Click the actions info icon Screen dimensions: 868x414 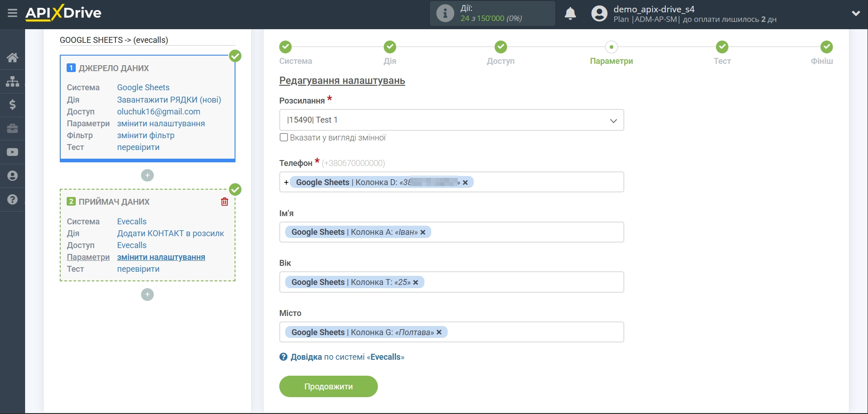tap(445, 13)
